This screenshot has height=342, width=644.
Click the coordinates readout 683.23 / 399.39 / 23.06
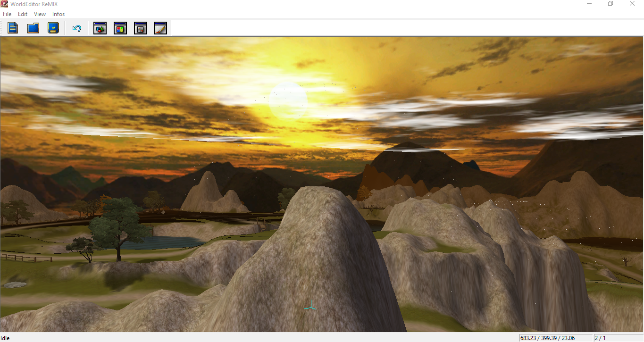click(x=547, y=338)
